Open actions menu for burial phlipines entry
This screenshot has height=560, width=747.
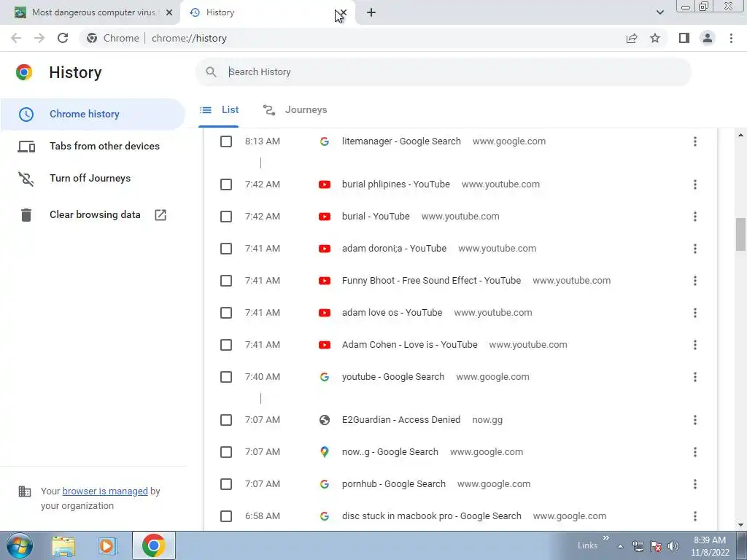tap(695, 184)
